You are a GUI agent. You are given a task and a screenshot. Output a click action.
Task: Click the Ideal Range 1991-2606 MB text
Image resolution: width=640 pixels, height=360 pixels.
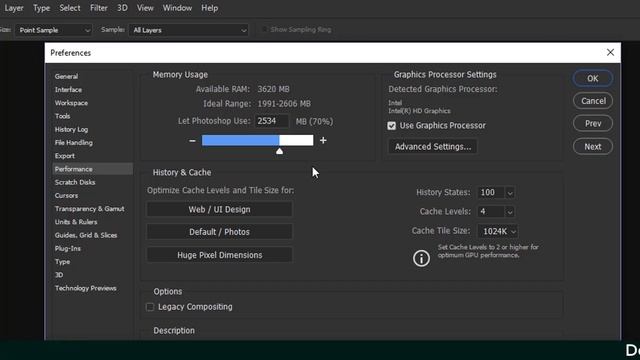click(x=284, y=104)
